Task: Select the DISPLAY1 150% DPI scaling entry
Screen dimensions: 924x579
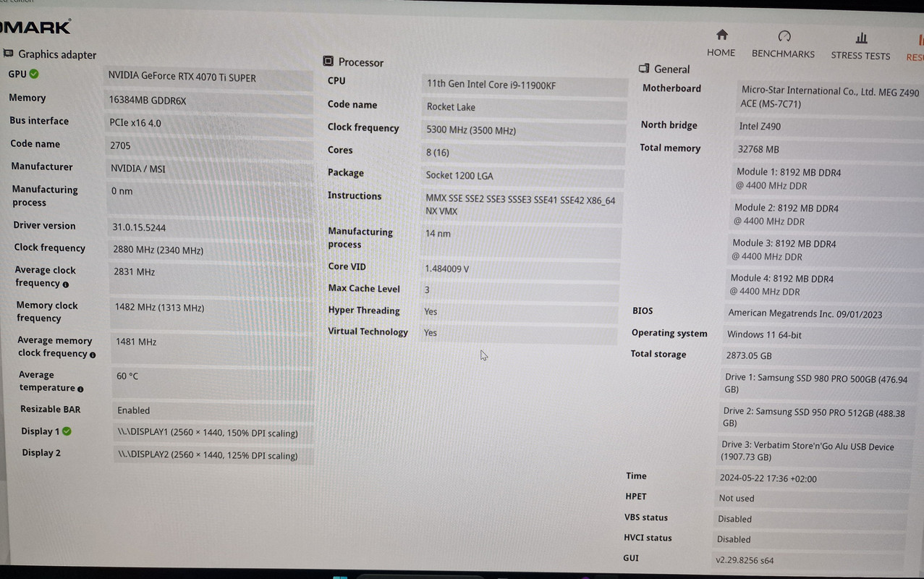Action: pos(208,434)
